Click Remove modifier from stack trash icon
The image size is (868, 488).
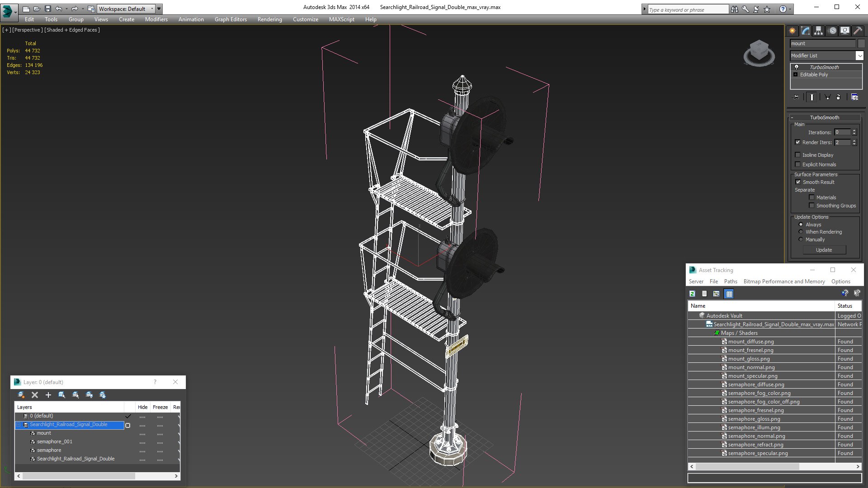pyautogui.click(x=838, y=97)
